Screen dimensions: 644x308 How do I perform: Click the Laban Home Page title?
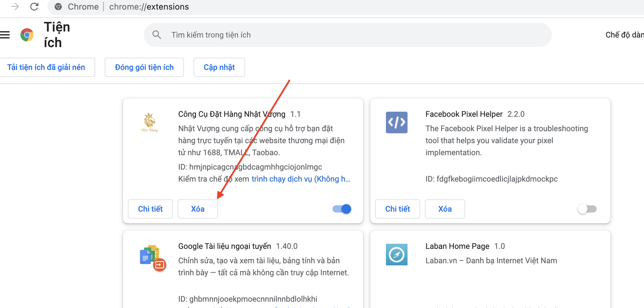[457, 246]
